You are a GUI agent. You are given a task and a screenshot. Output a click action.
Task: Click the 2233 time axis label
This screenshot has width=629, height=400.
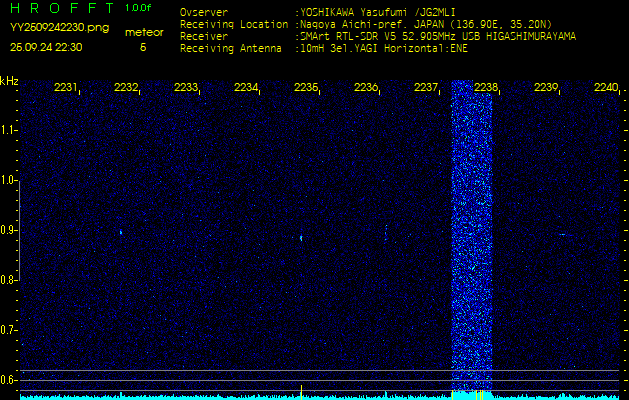(x=186, y=87)
